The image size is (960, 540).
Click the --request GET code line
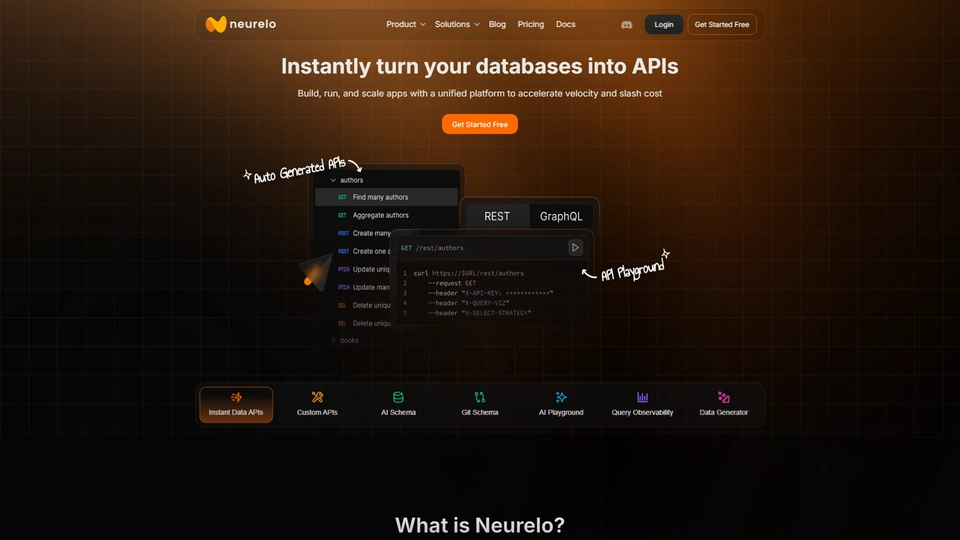click(x=452, y=283)
